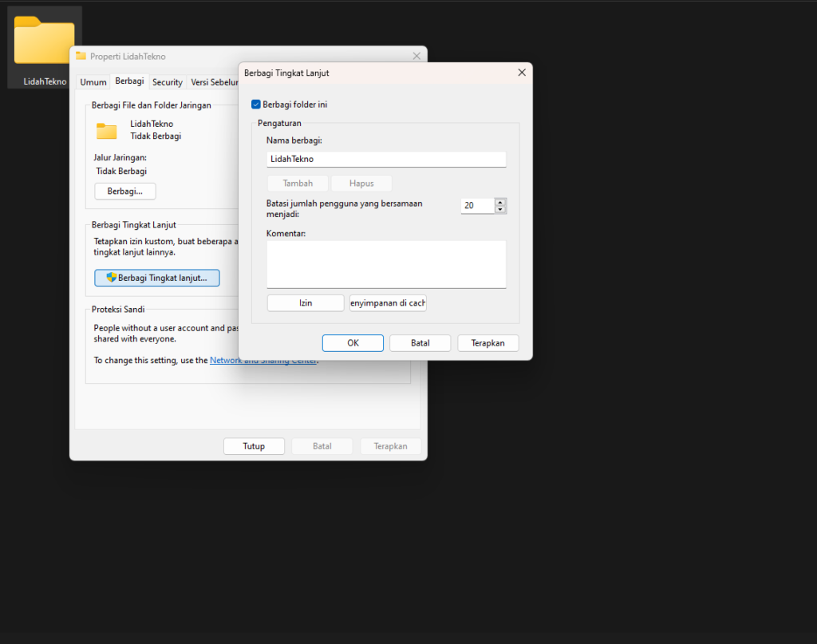Click the shield icon on Berbagi Tingkat lanjut
Image resolution: width=817 pixels, height=644 pixels.
(111, 277)
